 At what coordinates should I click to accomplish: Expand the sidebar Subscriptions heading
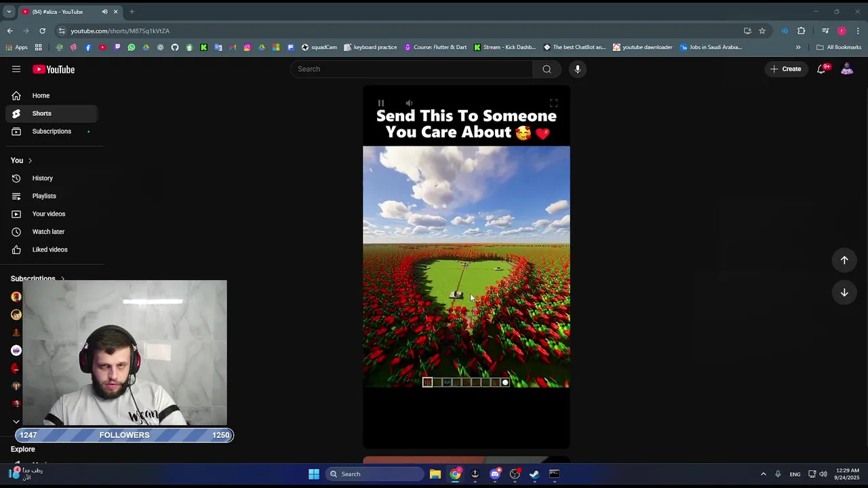(x=37, y=279)
